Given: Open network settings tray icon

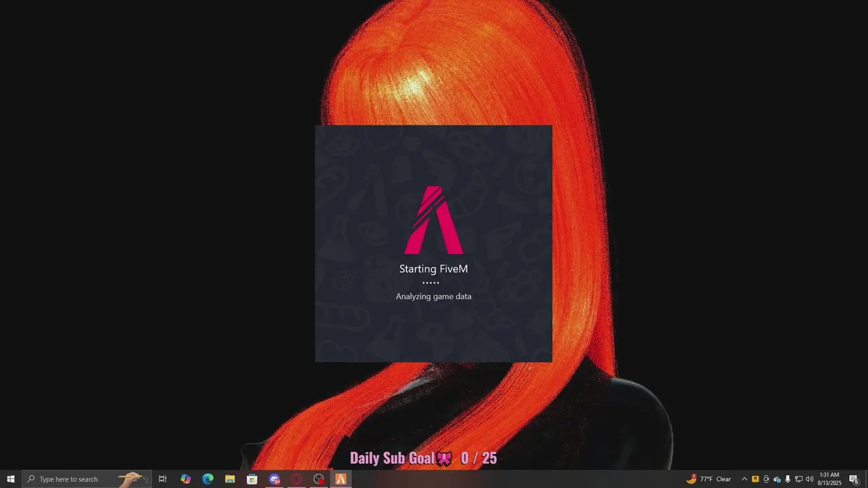Looking at the screenshot, I should click(x=799, y=479).
